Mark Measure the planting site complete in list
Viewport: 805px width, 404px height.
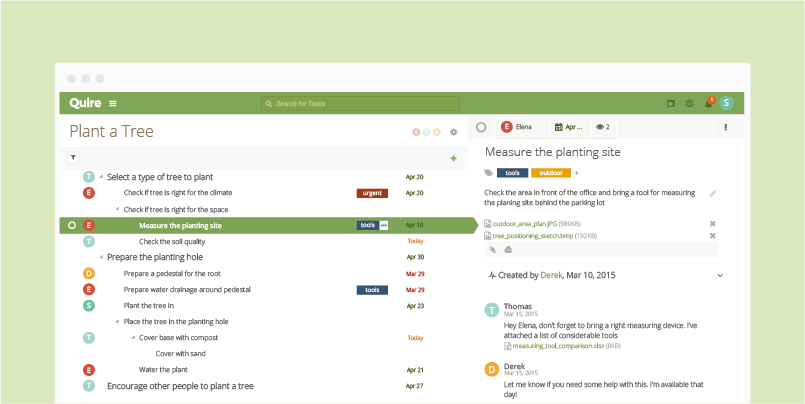pyautogui.click(x=72, y=225)
